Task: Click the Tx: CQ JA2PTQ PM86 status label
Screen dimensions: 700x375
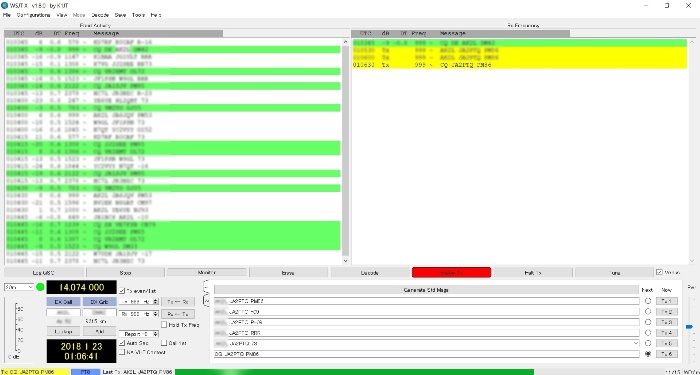Action: 35,371
